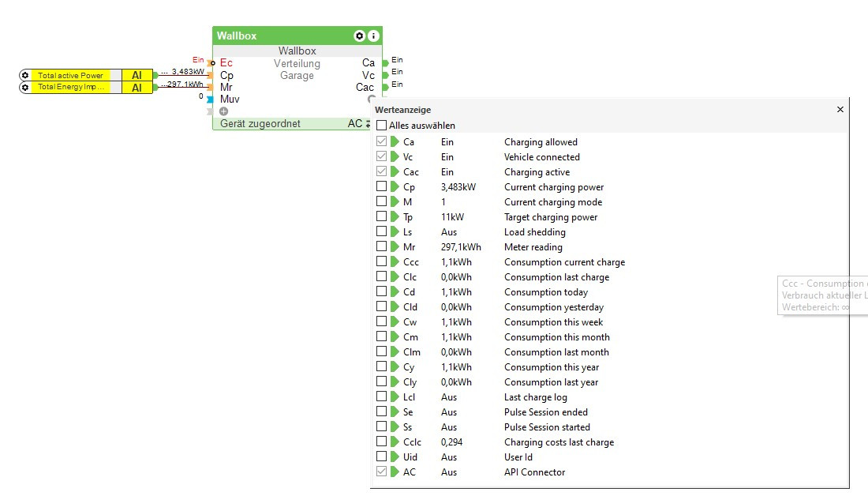The image size is (868, 496).
Task: Click the Ca output on Wallbox block
Action: pos(369,62)
